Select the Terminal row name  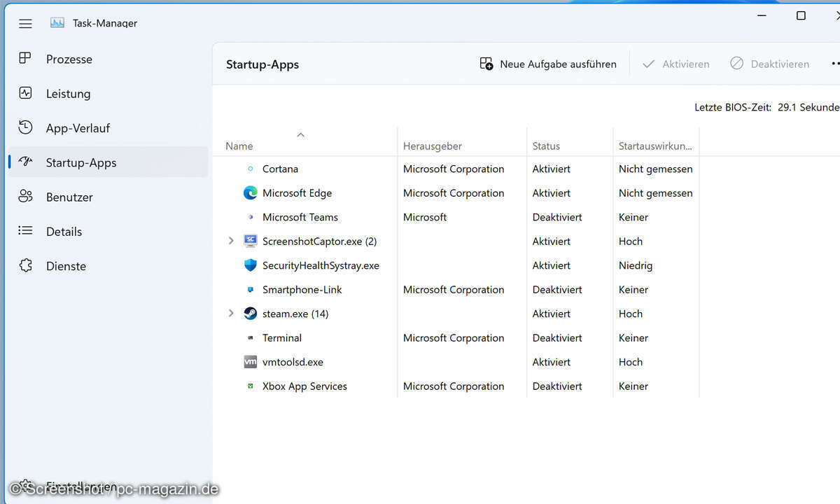[282, 337]
